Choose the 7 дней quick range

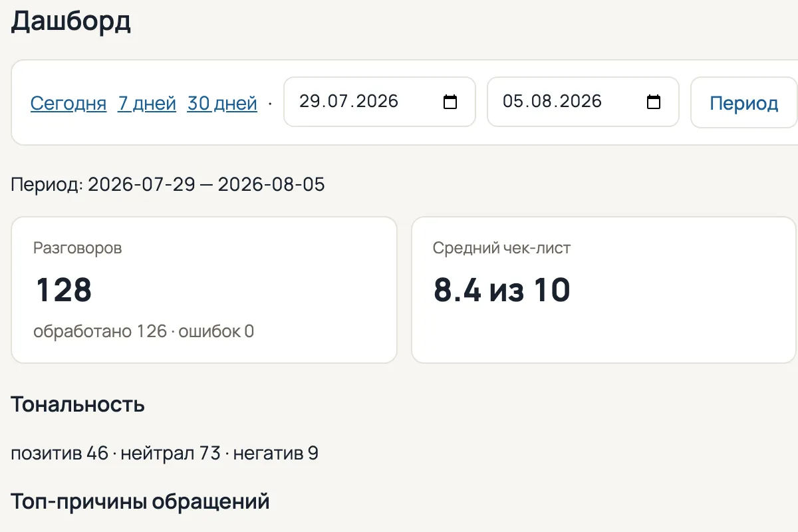click(147, 103)
